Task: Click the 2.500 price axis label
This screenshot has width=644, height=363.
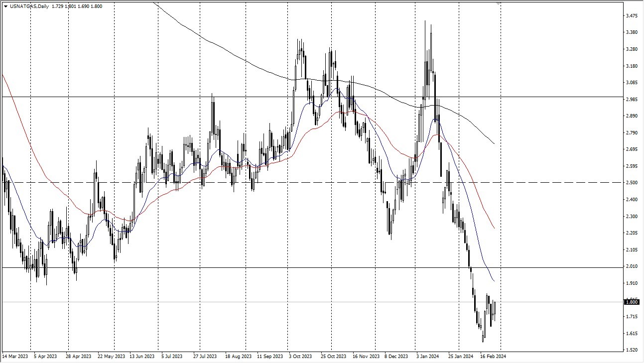Action: [632, 183]
